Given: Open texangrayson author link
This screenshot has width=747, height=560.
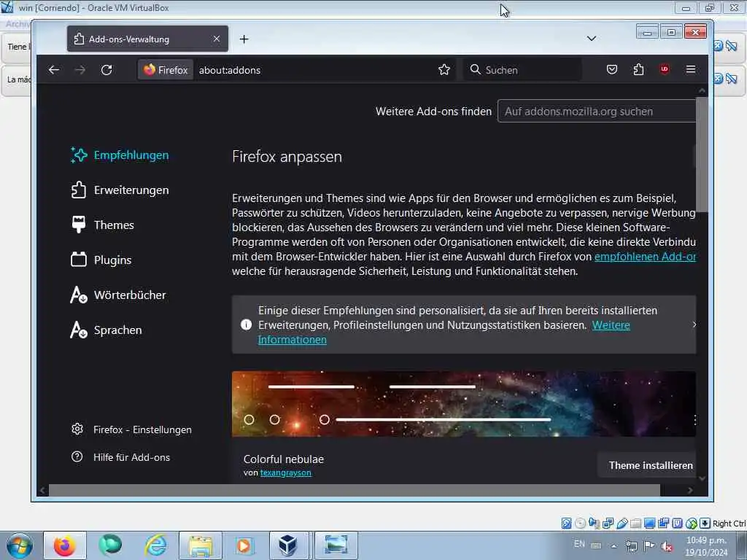Looking at the screenshot, I should (285, 472).
